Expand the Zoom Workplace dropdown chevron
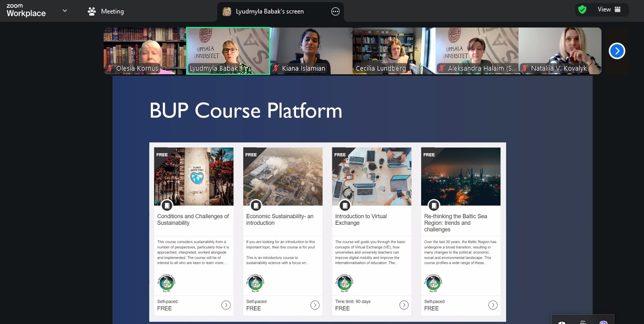 pyautogui.click(x=65, y=10)
